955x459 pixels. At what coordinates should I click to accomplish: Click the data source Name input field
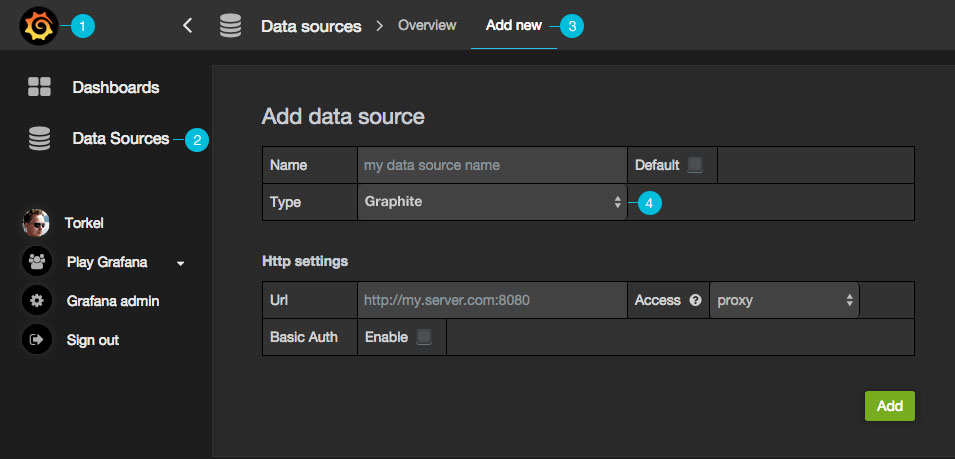pyautogui.click(x=491, y=165)
